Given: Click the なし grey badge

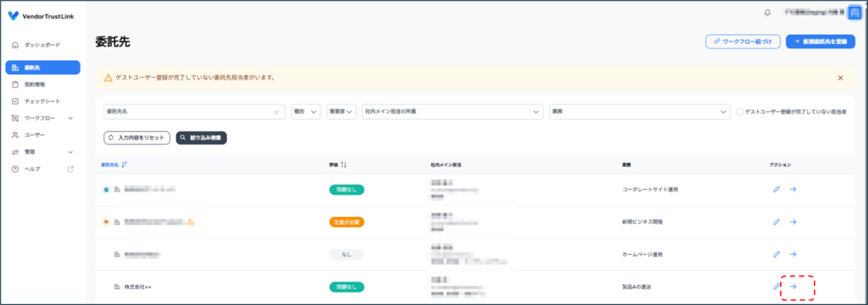Looking at the screenshot, I should (347, 255).
